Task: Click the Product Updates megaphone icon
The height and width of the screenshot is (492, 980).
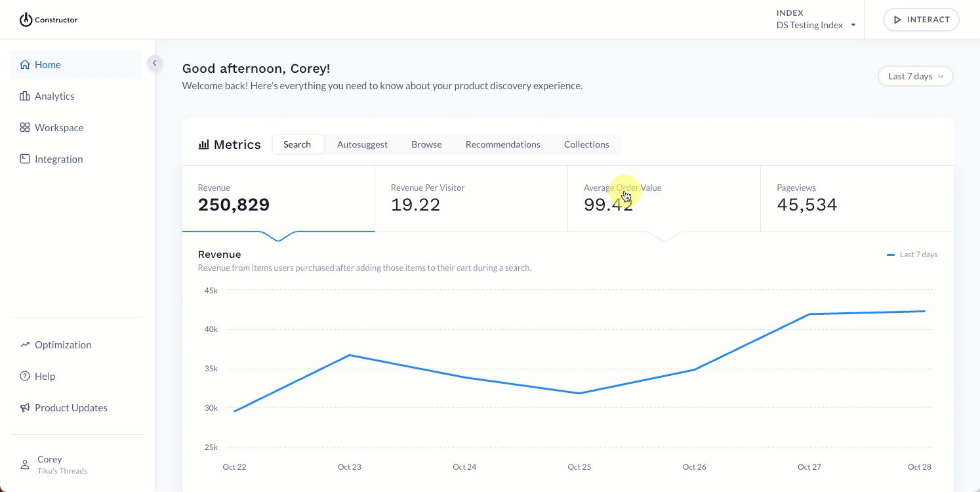Action: click(25, 407)
